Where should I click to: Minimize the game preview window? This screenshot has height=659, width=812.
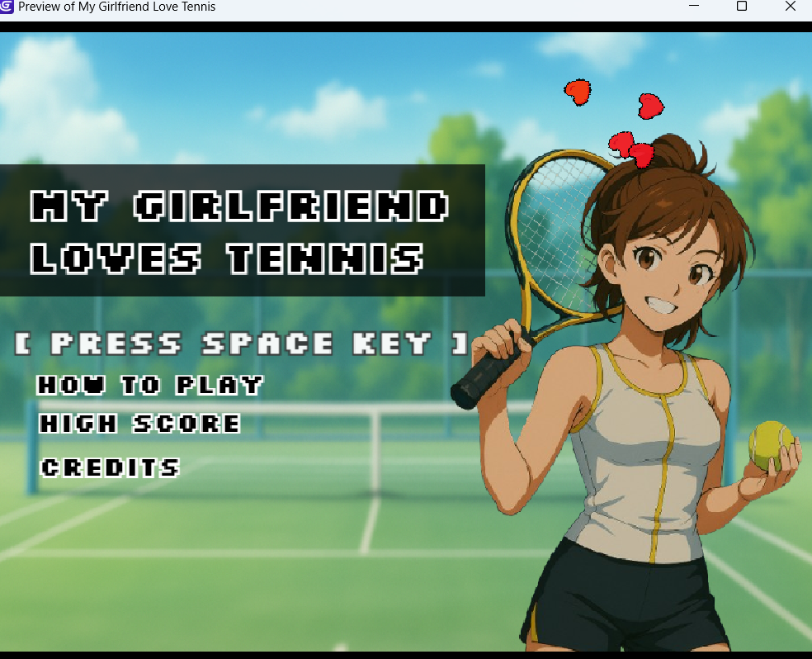694,7
